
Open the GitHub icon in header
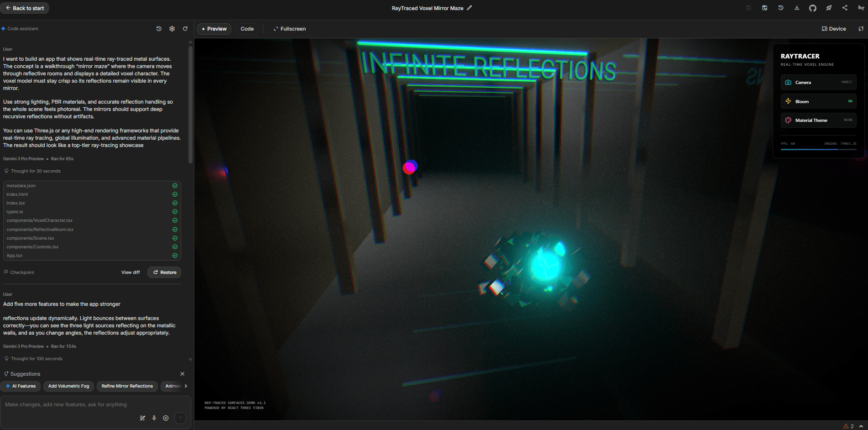813,8
